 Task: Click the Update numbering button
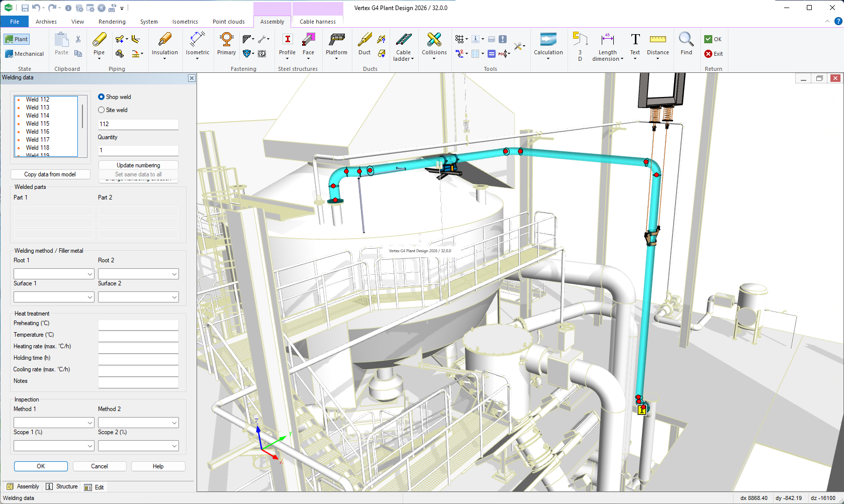tap(138, 165)
